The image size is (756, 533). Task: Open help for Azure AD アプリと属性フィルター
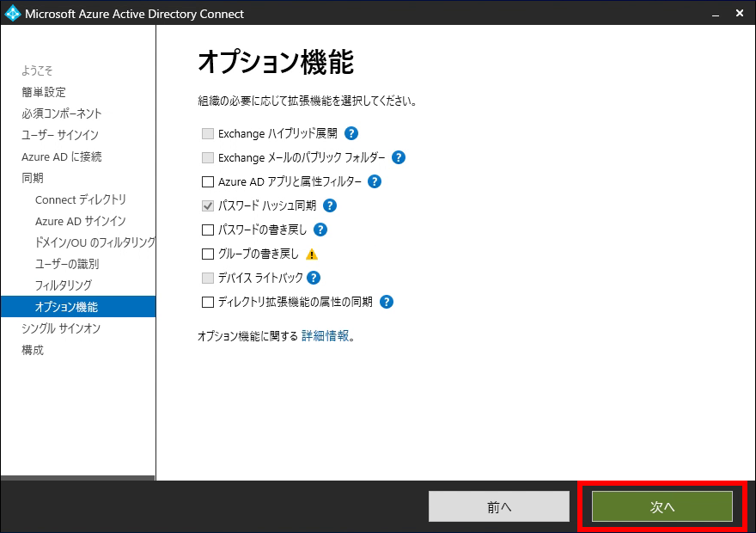(x=375, y=182)
